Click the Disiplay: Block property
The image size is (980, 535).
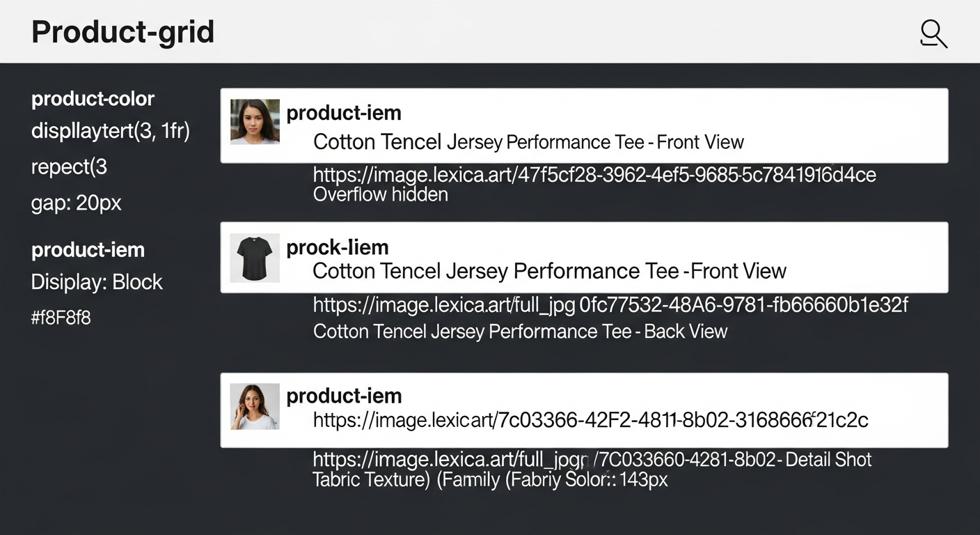tap(97, 282)
